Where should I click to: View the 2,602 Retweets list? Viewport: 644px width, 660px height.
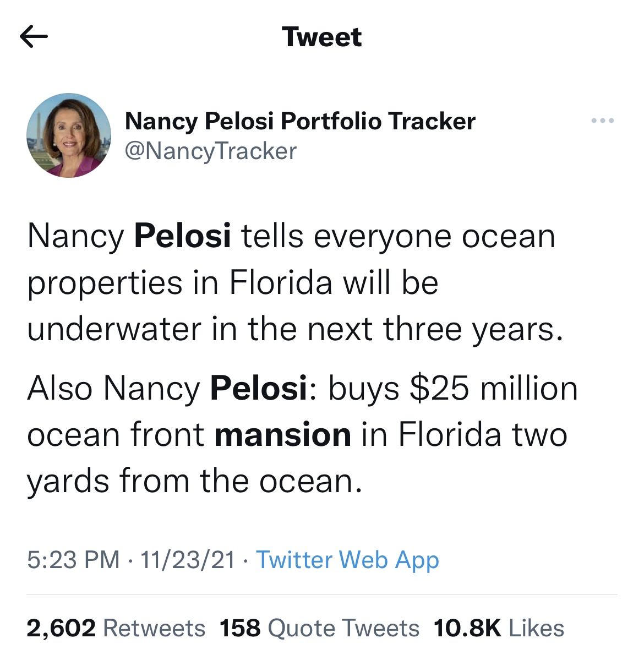coord(116,628)
